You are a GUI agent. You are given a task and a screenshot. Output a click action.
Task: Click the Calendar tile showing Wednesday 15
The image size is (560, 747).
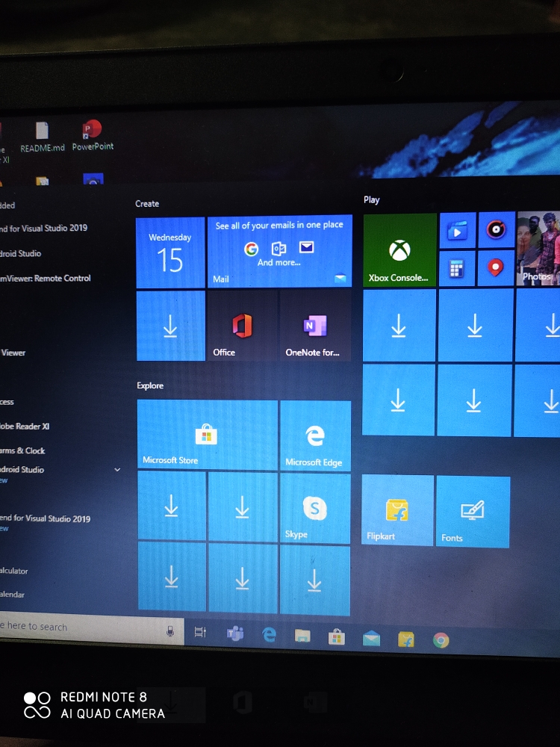tap(170, 252)
